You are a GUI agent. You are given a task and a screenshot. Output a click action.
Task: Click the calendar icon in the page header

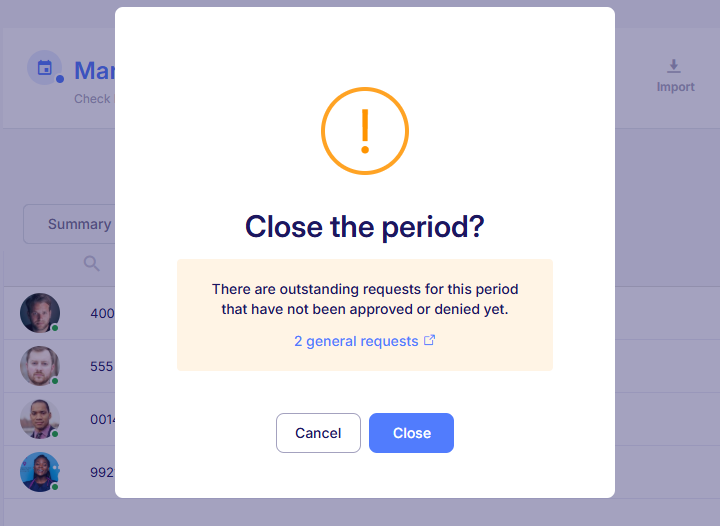(45, 67)
